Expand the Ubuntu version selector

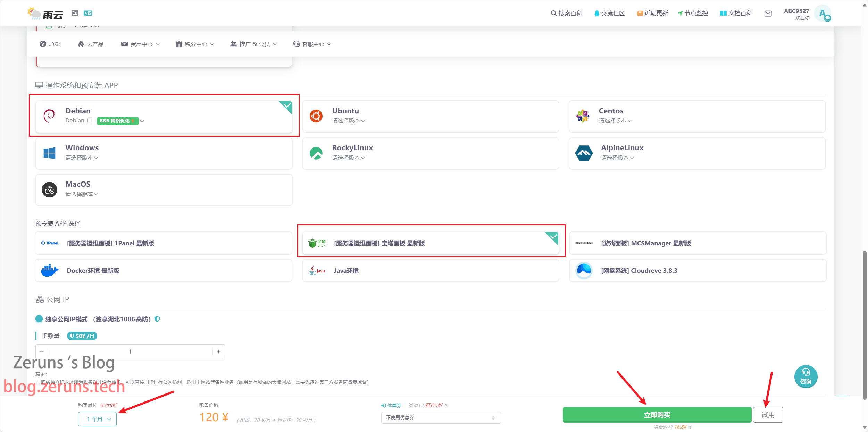point(348,121)
